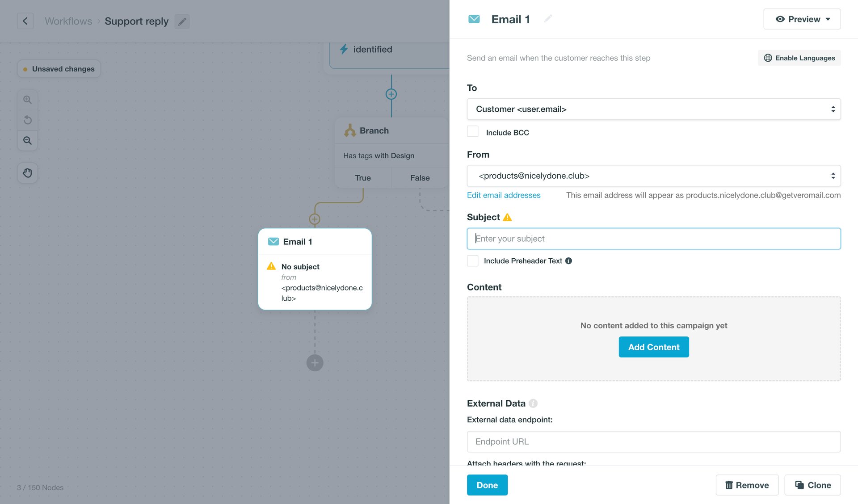Open the To recipient dropdown

654,109
